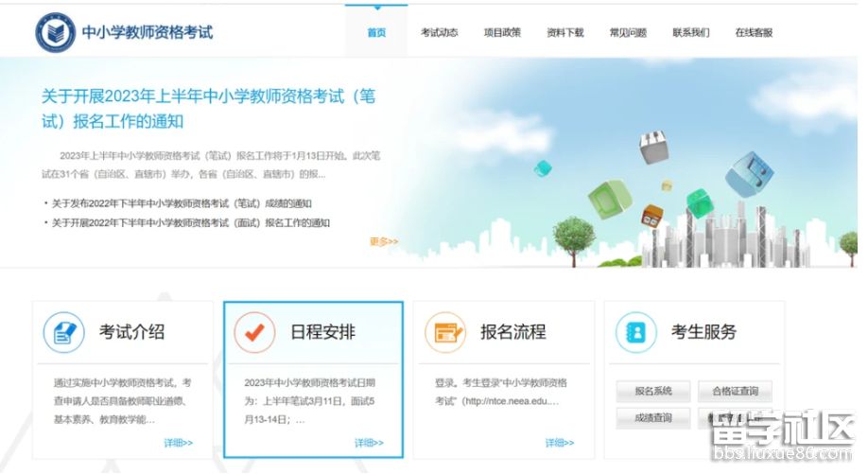This screenshot has width=868, height=474.
Task: Click the 考试介绍 blue document icon
Action: [x=64, y=332]
